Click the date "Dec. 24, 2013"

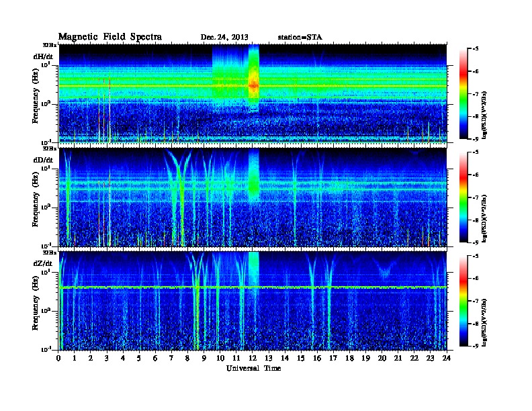coord(224,38)
